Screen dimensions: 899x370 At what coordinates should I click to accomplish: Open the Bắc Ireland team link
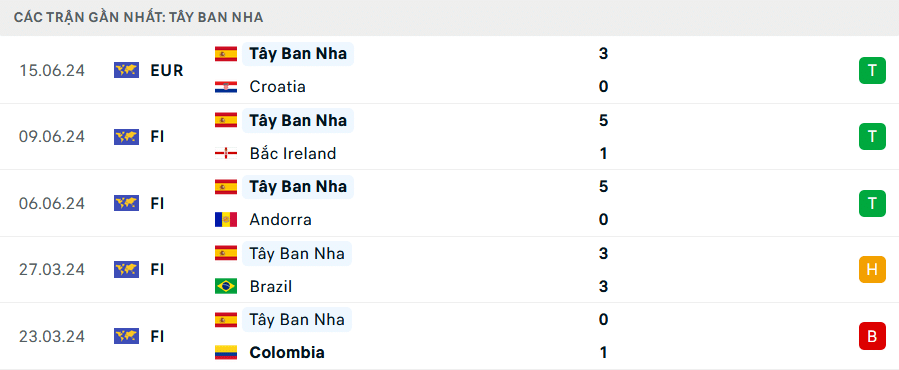point(293,154)
